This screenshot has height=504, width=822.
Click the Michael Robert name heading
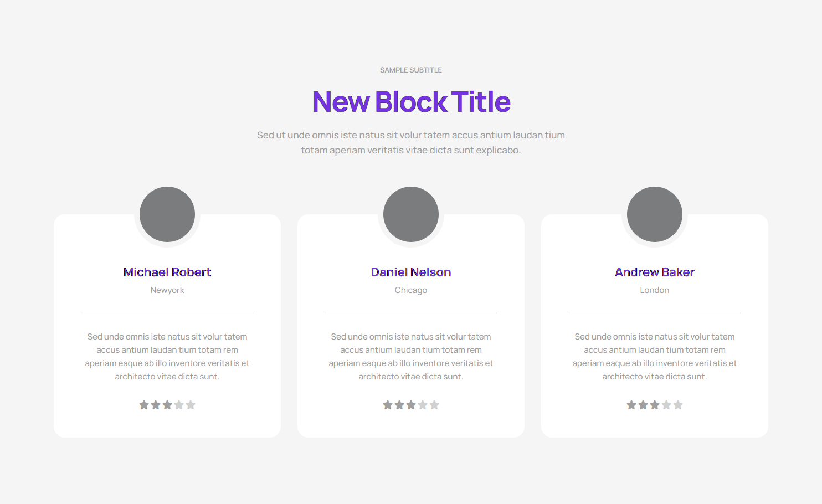tap(167, 272)
